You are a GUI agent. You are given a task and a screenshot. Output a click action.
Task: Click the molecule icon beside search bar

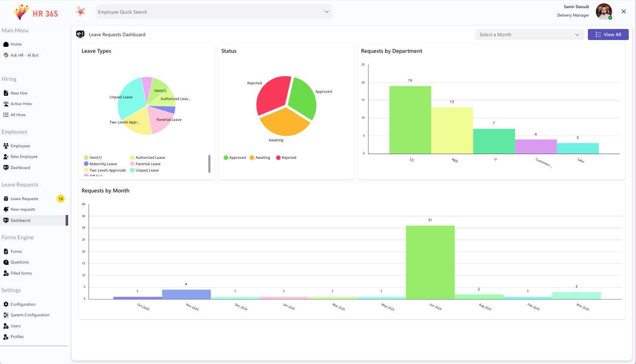(x=81, y=12)
